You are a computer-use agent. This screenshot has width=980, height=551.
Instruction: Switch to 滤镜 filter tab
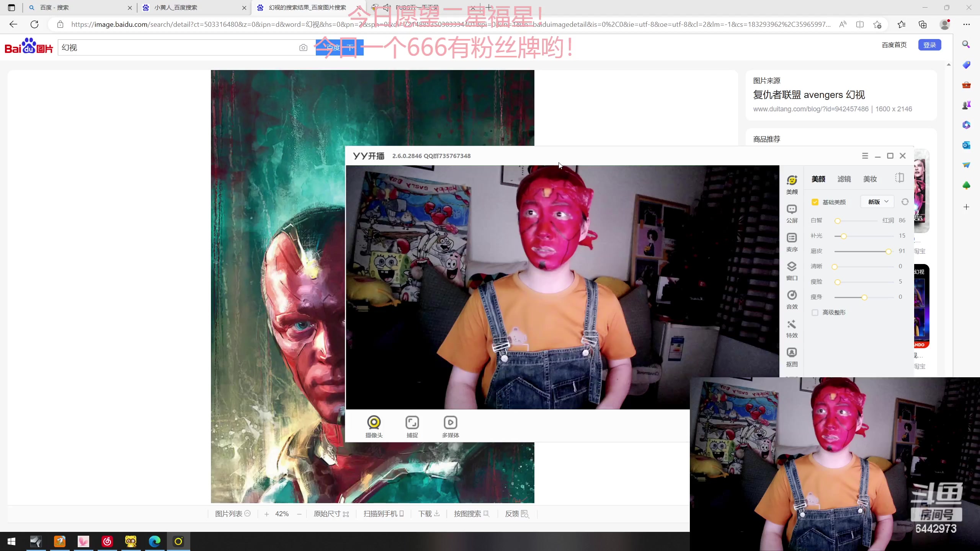click(x=844, y=179)
